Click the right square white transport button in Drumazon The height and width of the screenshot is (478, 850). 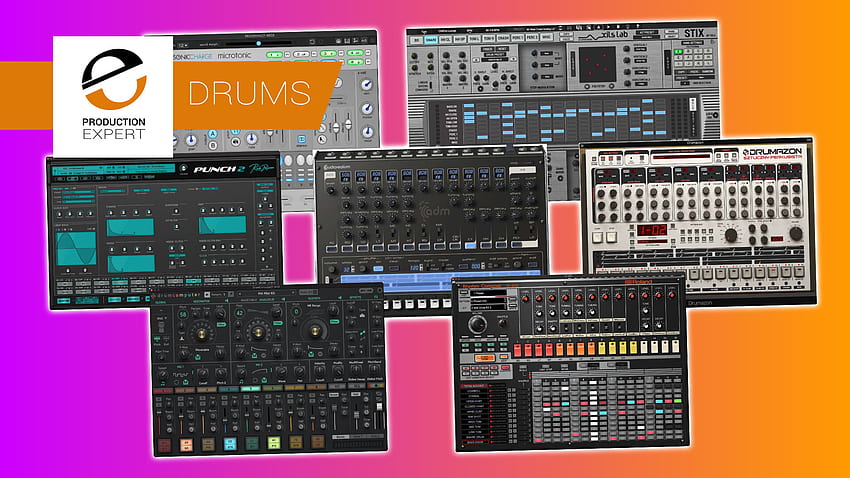(611, 237)
